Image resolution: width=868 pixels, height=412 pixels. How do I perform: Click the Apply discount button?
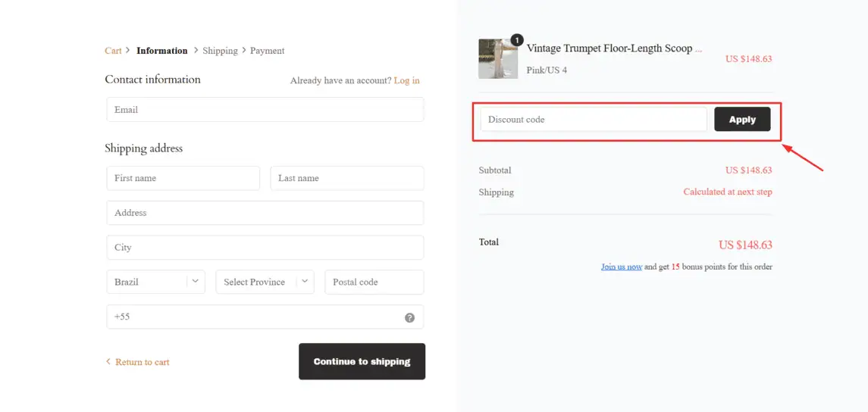tap(742, 119)
